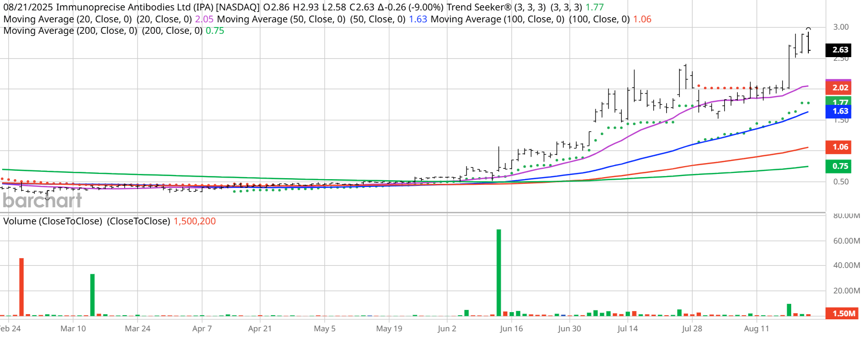Click the green volume bar after Mar 10
Screen dimensions: 868x337
[x=92, y=294]
